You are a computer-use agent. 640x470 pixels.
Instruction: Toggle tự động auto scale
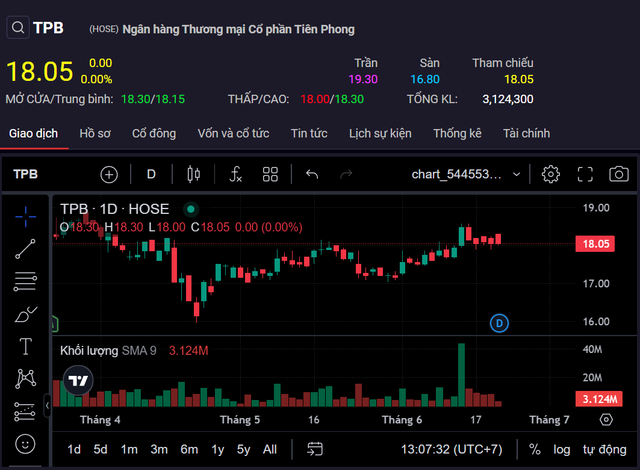(604, 449)
